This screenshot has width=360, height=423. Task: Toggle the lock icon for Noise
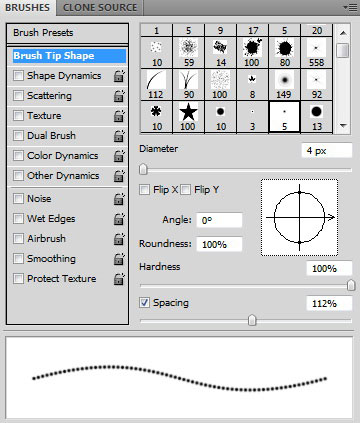pos(119,199)
